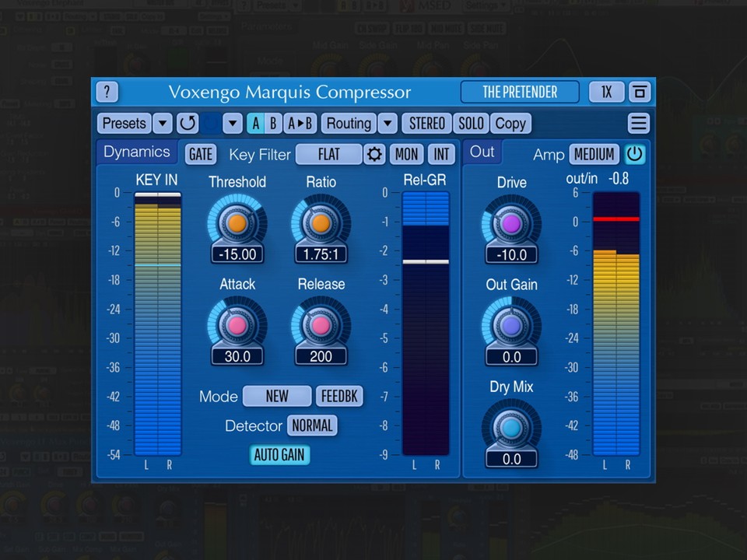Select state A
Screen dimensions: 747x560
pos(256,124)
